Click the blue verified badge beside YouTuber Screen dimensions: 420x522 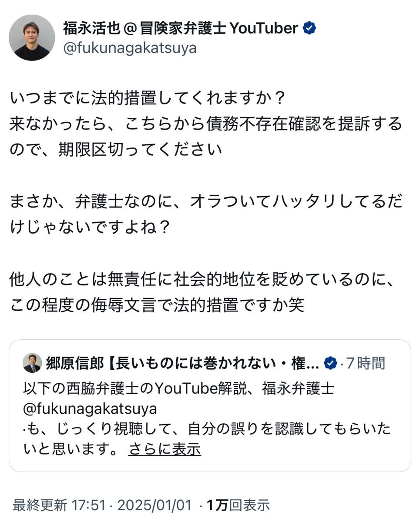click(310, 29)
